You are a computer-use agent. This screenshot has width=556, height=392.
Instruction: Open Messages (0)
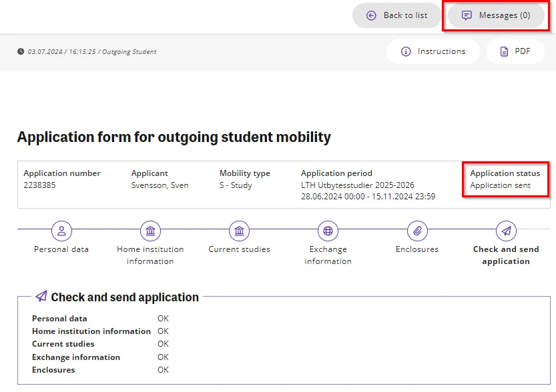point(497,15)
